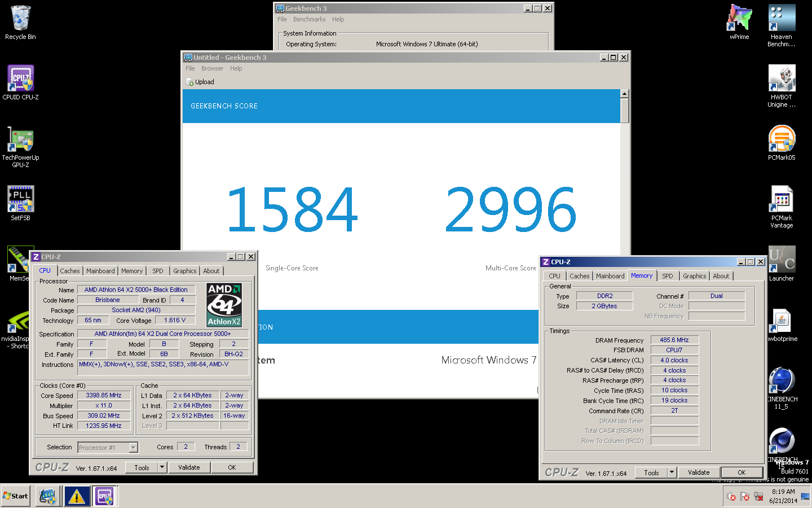Viewport: 812px width, 508px height.
Task: Click Validate button in right CPU-Z
Action: pos(699,472)
